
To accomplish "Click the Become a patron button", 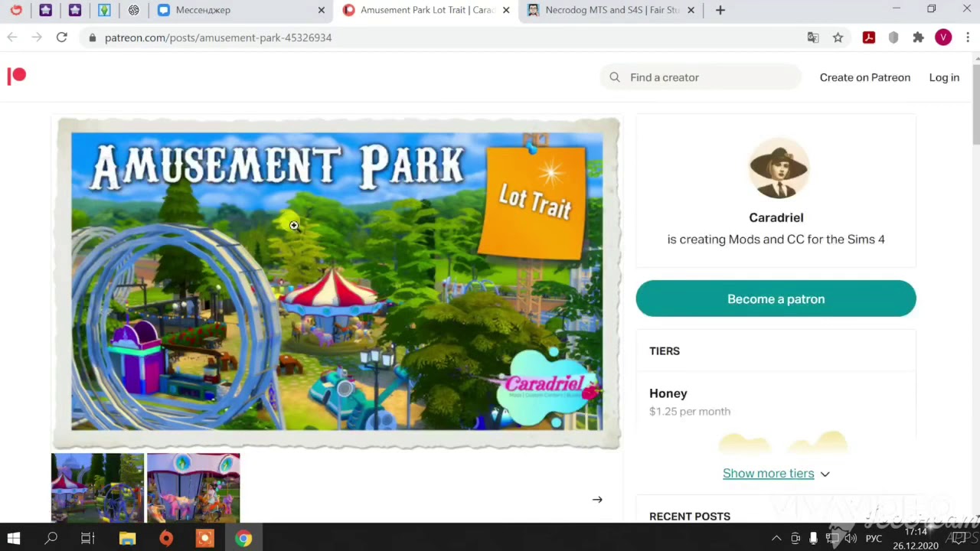I will point(776,298).
